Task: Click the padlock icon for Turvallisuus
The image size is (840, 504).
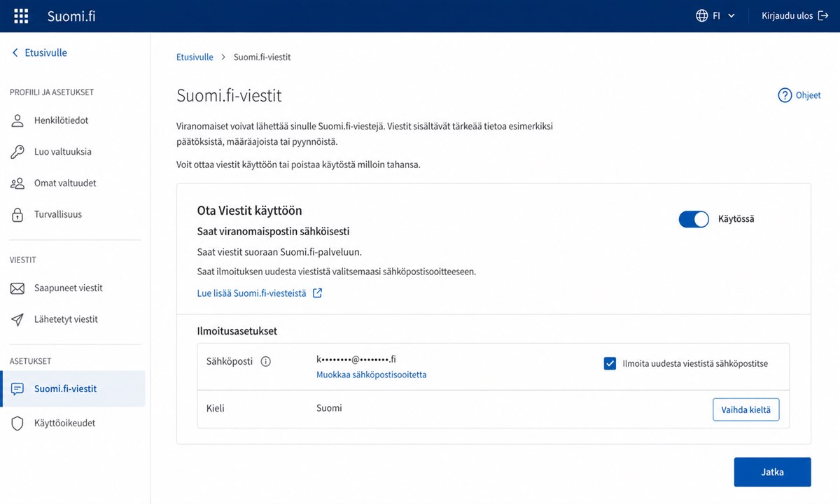Action: point(17,215)
